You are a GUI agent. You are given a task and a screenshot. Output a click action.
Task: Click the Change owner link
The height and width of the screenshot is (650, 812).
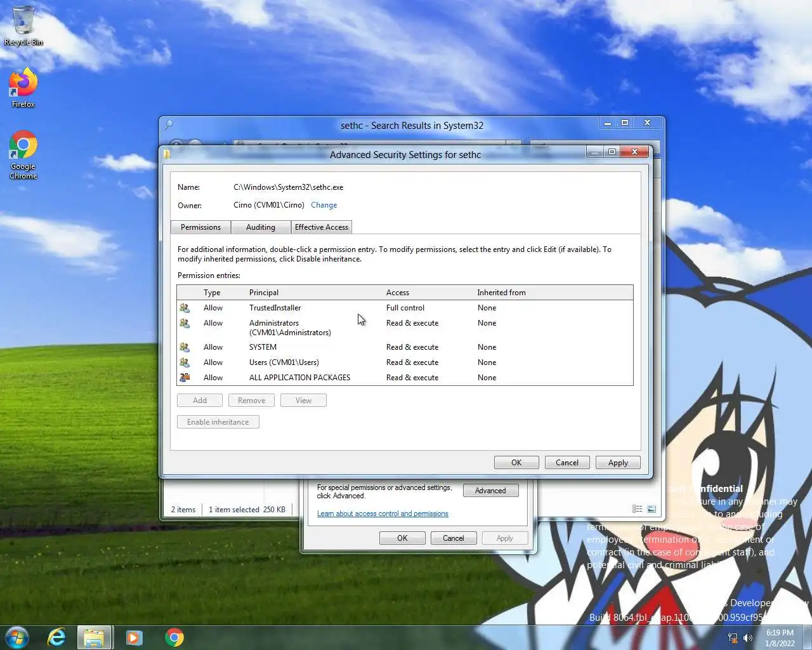coord(324,205)
